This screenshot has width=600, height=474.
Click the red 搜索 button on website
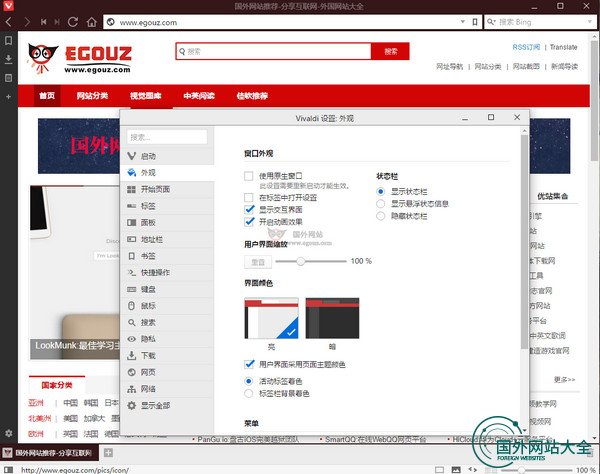point(390,51)
